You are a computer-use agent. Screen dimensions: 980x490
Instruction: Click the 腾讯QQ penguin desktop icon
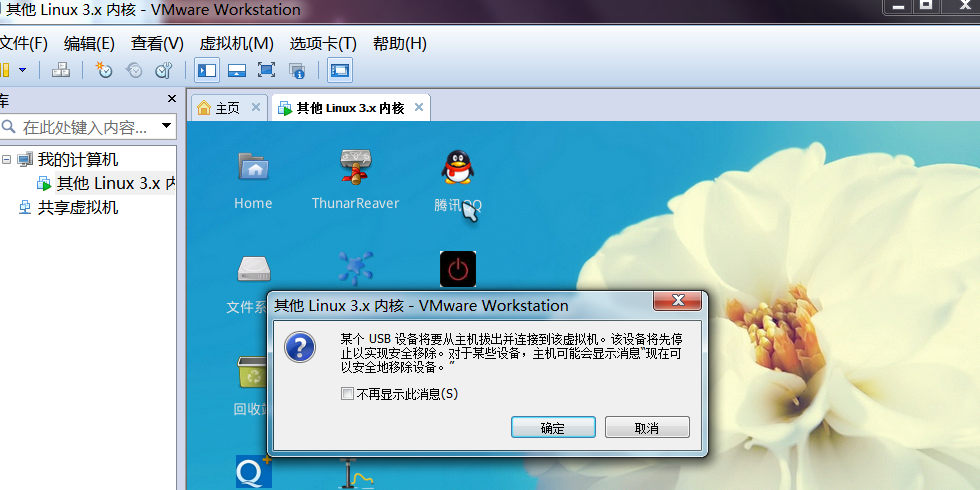458,167
